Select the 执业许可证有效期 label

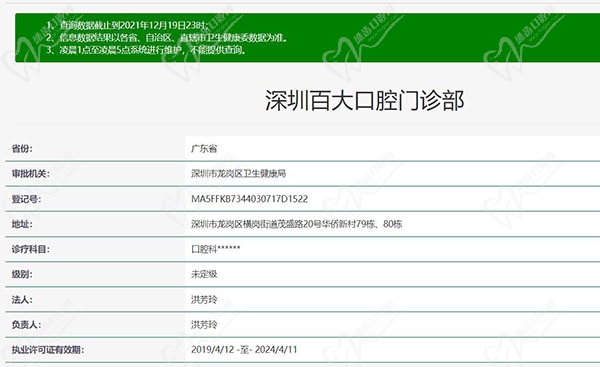[x=47, y=350]
